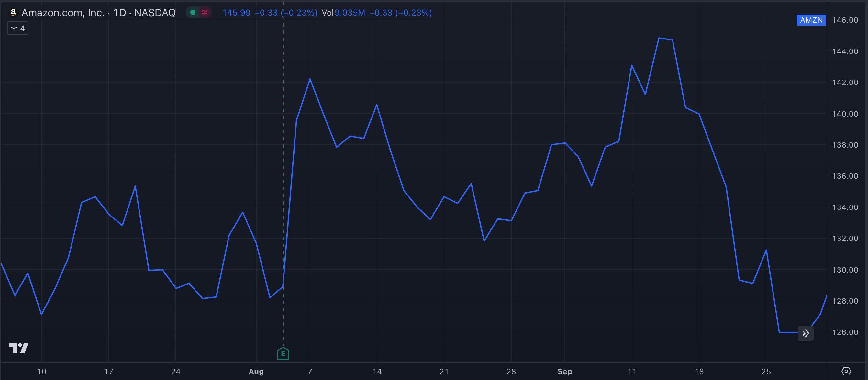This screenshot has width=868, height=380.
Task: Toggle volume display by clicking the Vol label
Action: click(x=327, y=13)
